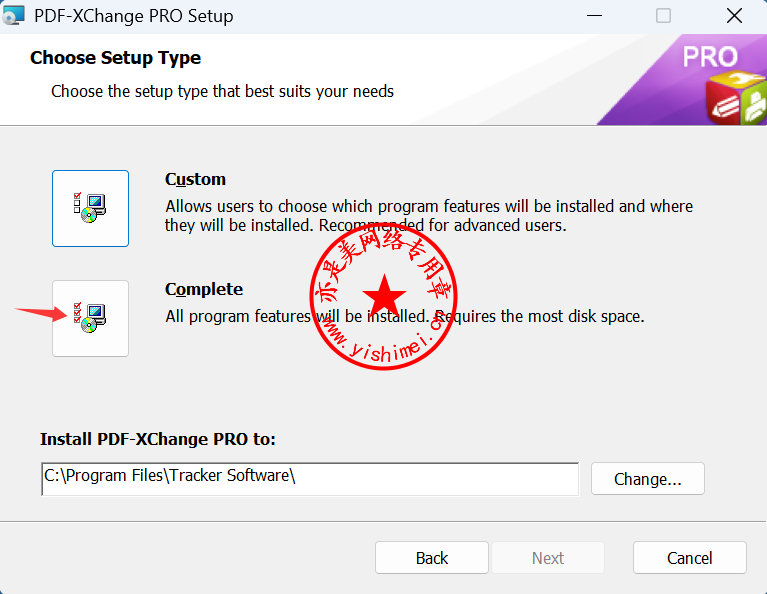Image resolution: width=767 pixels, height=594 pixels.
Task: Click the Custom option description text
Action: (x=428, y=216)
